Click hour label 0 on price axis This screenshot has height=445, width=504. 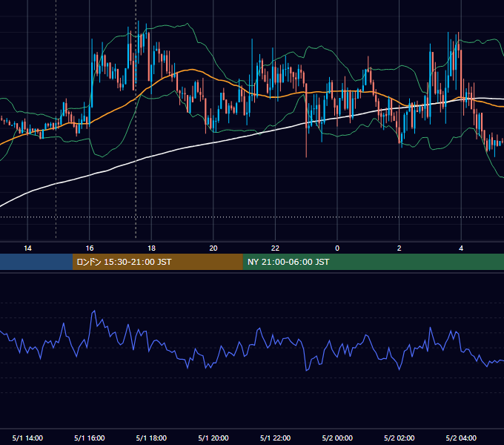coord(337,248)
